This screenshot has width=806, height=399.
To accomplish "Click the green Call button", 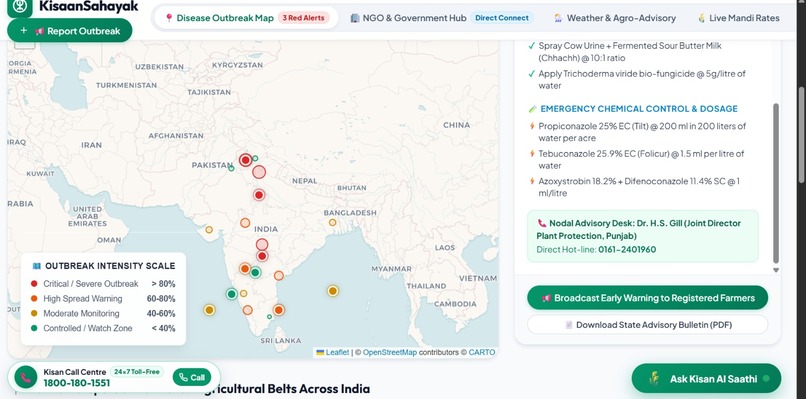I will tap(192, 377).
